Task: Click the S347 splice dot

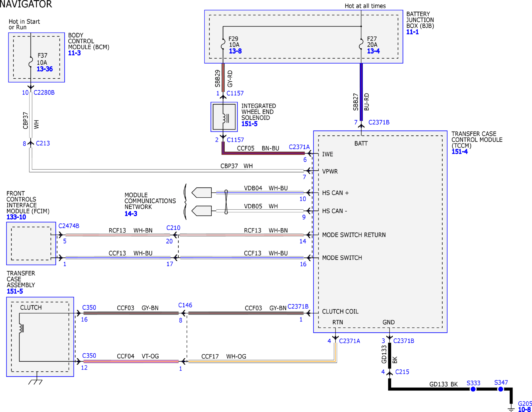Action: pyautogui.click(x=501, y=389)
